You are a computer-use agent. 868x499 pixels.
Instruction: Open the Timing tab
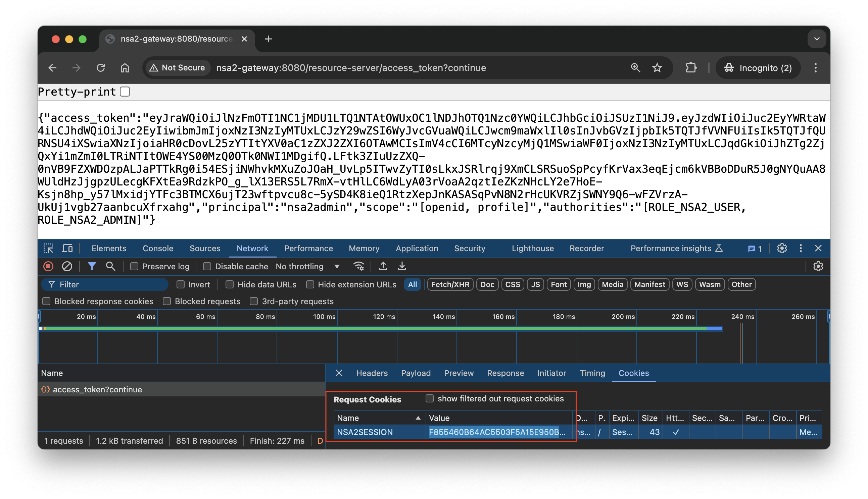pos(592,373)
